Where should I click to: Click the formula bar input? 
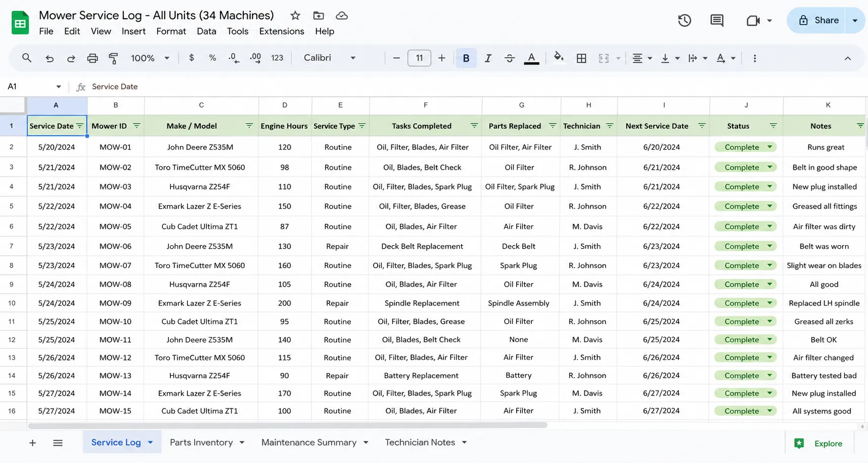475,86
